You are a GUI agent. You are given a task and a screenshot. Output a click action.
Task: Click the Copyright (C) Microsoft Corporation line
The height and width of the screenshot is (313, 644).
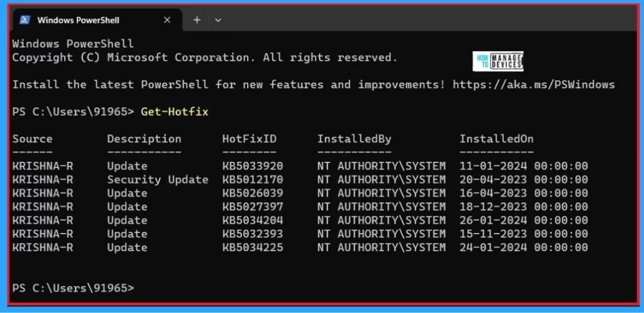point(205,57)
